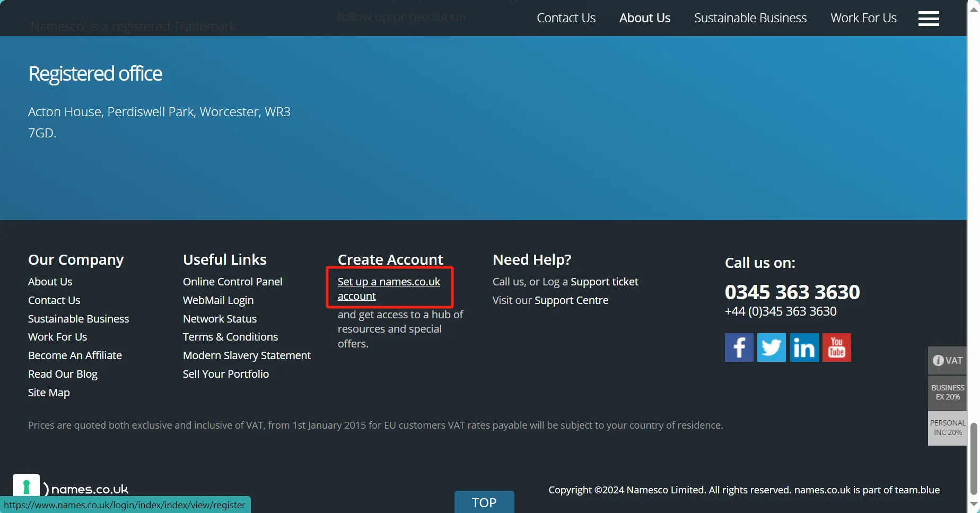
Task: Click the scrollbar down arrow
Action: [x=974, y=504]
